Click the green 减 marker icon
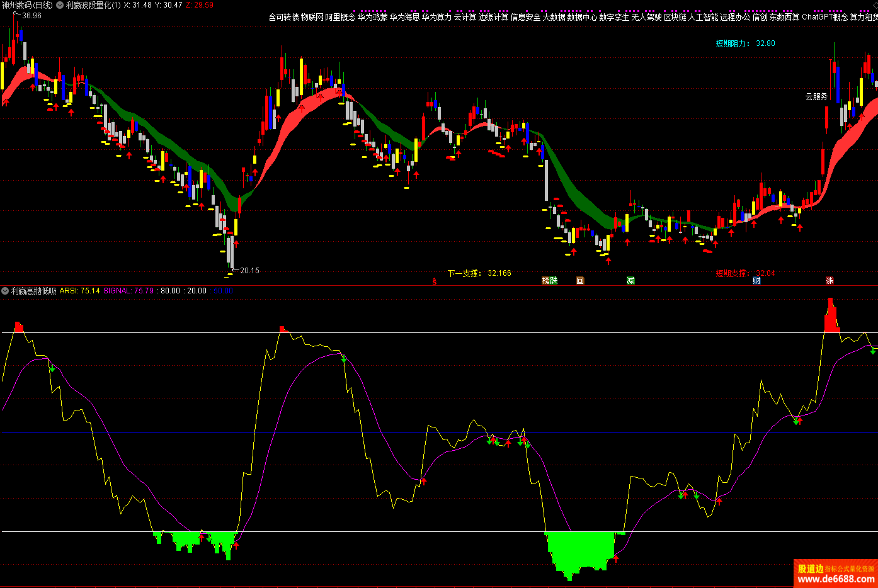Image resolution: width=878 pixels, height=588 pixels. point(630,281)
